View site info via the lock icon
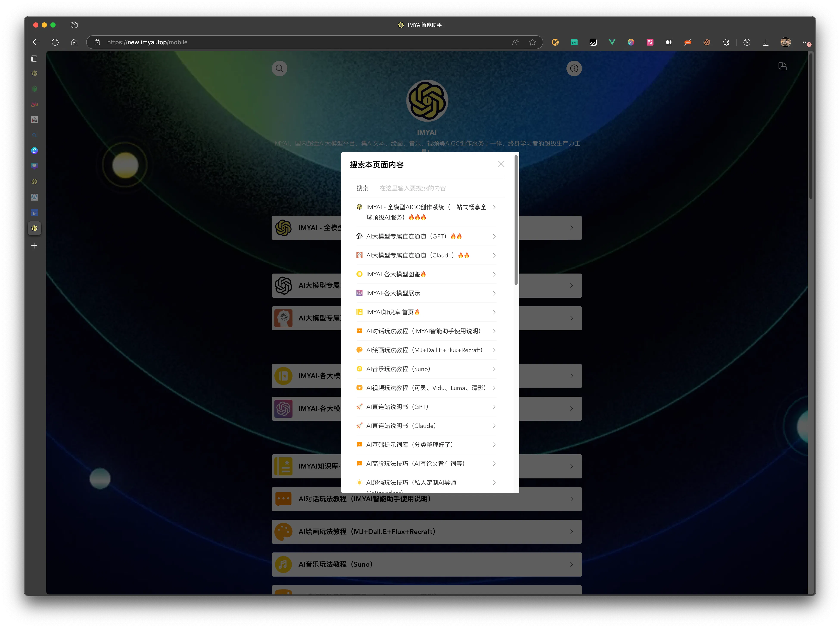 97,42
